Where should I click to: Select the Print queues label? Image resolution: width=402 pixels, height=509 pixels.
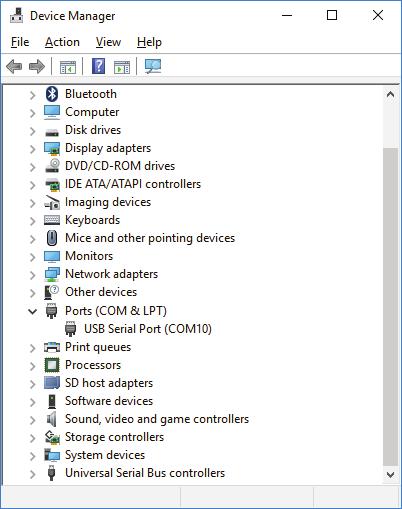[98, 347]
